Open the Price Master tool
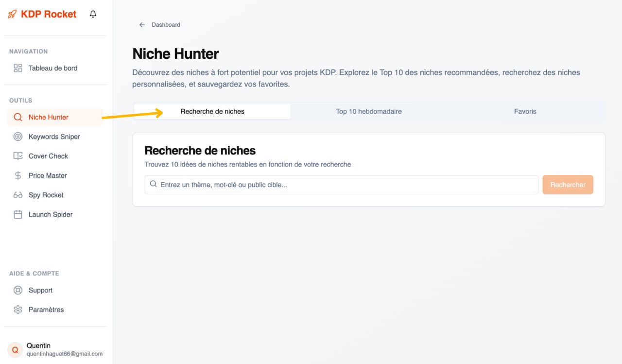The height and width of the screenshot is (364, 622). 55,175
